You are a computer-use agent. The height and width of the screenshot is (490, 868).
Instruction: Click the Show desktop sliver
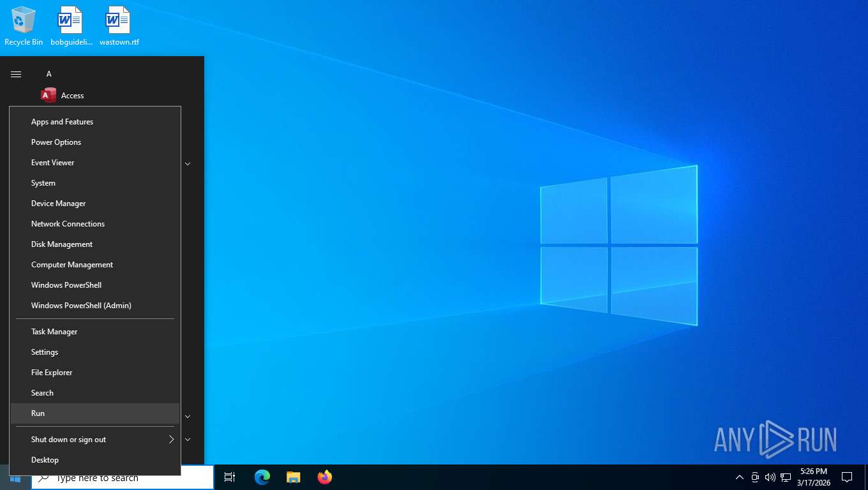[866, 477]
